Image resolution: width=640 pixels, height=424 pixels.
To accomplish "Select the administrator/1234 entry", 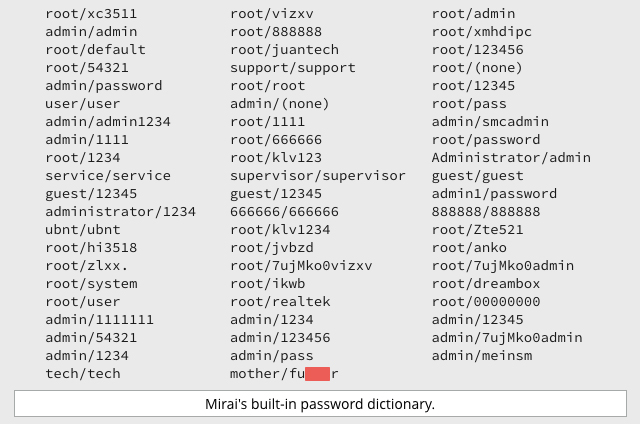I will pos(121,212).
